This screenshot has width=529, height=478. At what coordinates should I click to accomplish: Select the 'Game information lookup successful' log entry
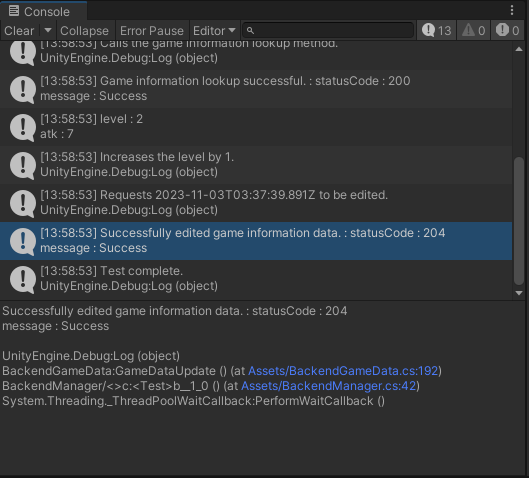click(256, 89)
